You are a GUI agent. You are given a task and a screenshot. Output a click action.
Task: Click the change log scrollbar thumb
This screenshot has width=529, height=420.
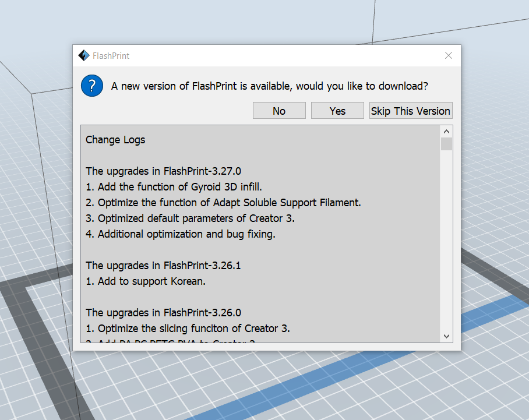[x=446, y=144]
